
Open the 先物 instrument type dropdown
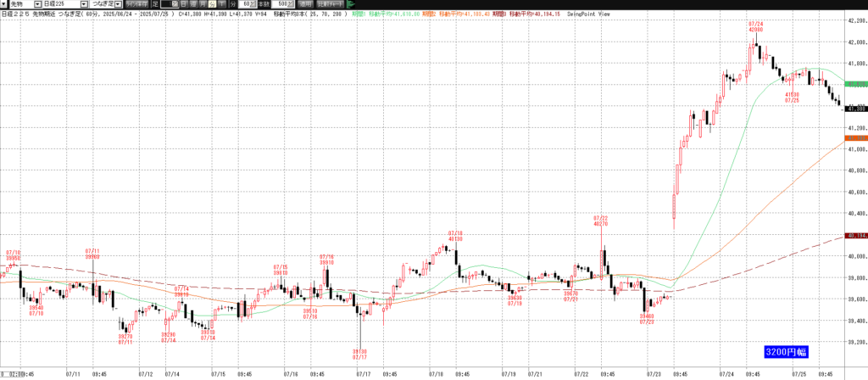tap(37, 4)
